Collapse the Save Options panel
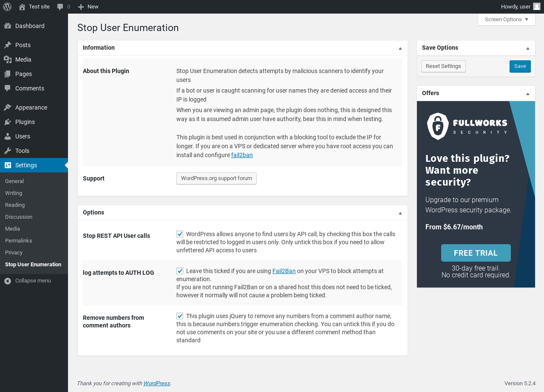Screen dimensions: 544x392 (528, 48)
